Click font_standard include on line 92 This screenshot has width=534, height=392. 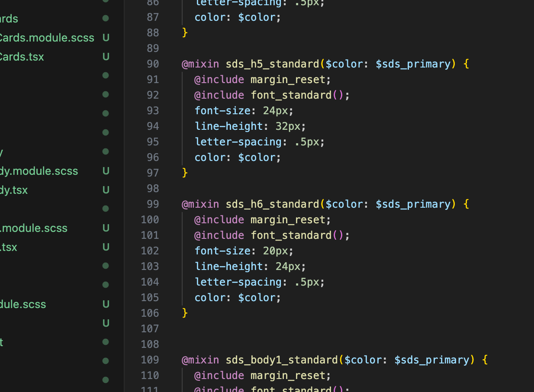click(x=291, y=95)
